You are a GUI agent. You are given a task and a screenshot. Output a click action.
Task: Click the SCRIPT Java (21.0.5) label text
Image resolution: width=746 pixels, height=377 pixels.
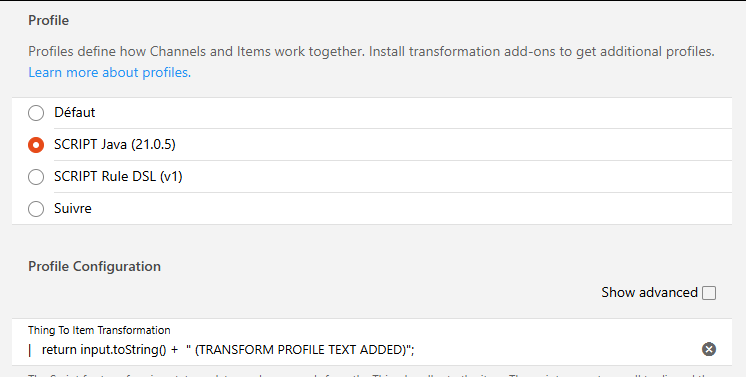115,144
